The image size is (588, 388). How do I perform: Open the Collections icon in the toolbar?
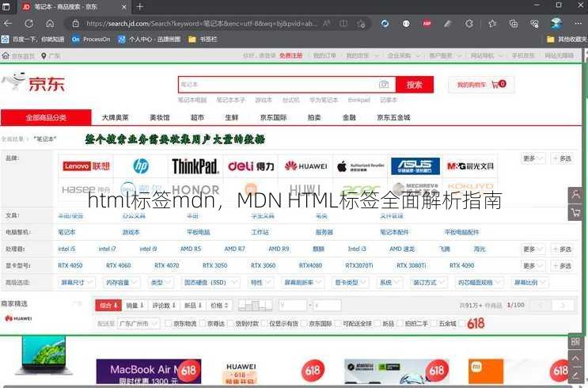pyautogui.click(x=514, y=24)
